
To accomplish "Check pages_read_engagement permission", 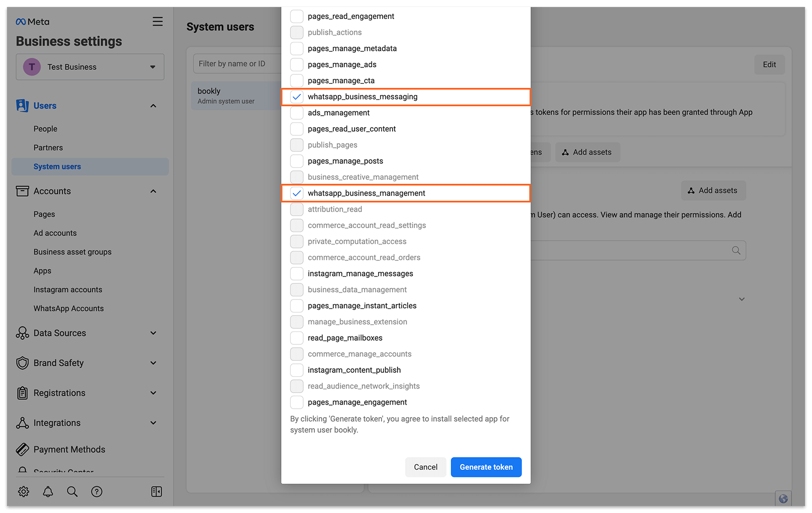I will coord(297,16).
